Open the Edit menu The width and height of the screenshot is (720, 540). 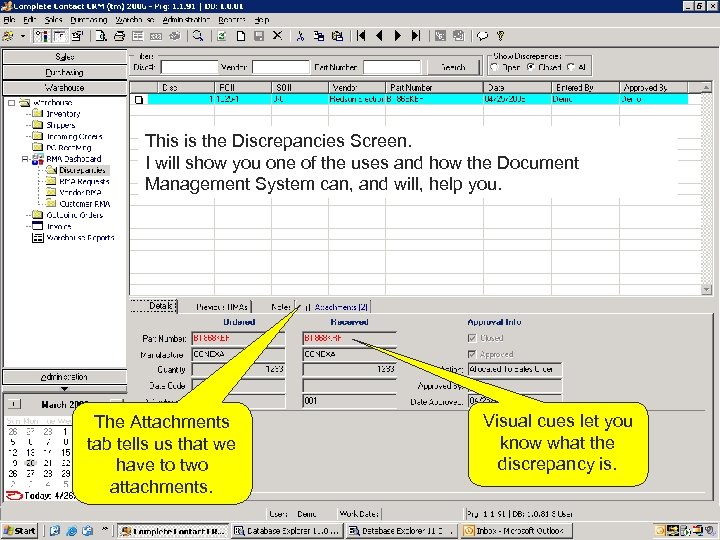click(29, 20)
